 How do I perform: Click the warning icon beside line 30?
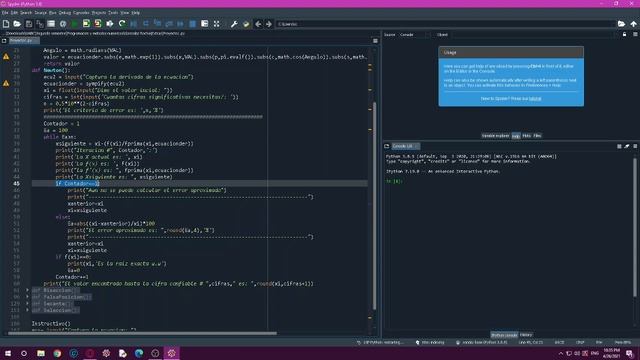[6, 83]
